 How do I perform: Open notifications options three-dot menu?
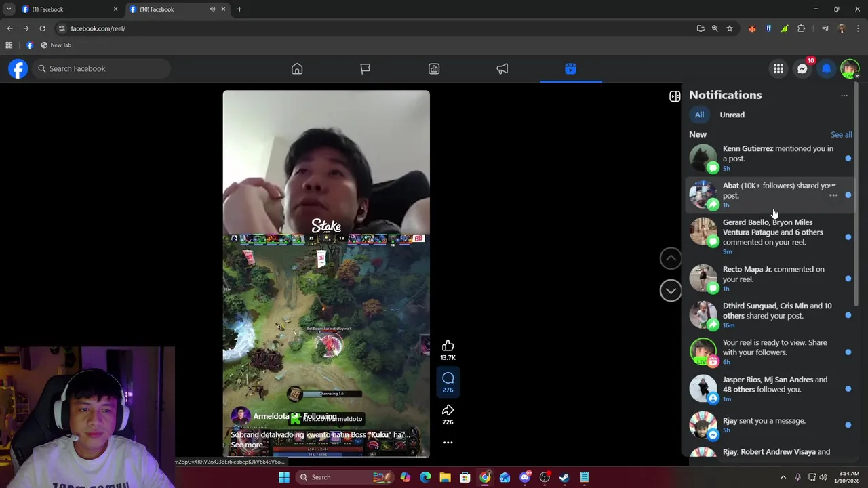coord(844,96)
